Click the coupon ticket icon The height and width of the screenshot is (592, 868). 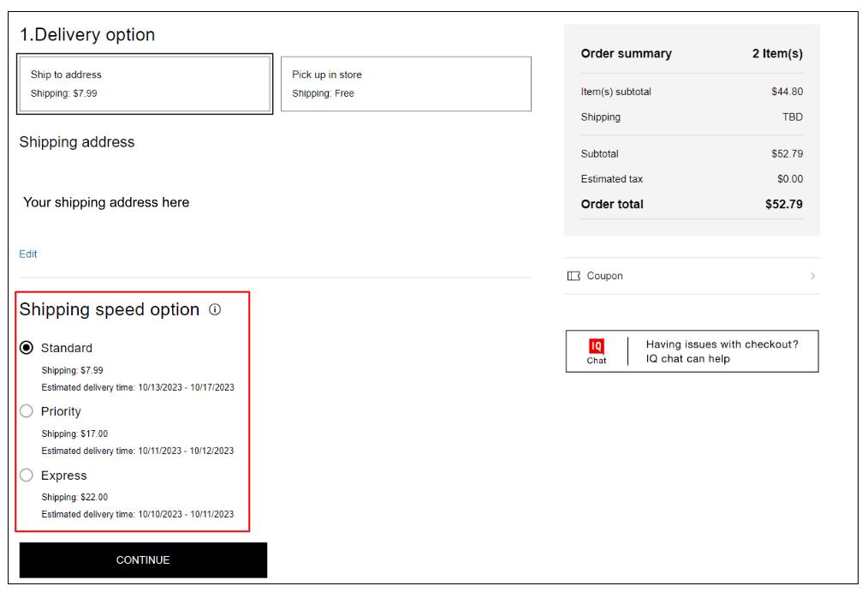coord(574,276)
